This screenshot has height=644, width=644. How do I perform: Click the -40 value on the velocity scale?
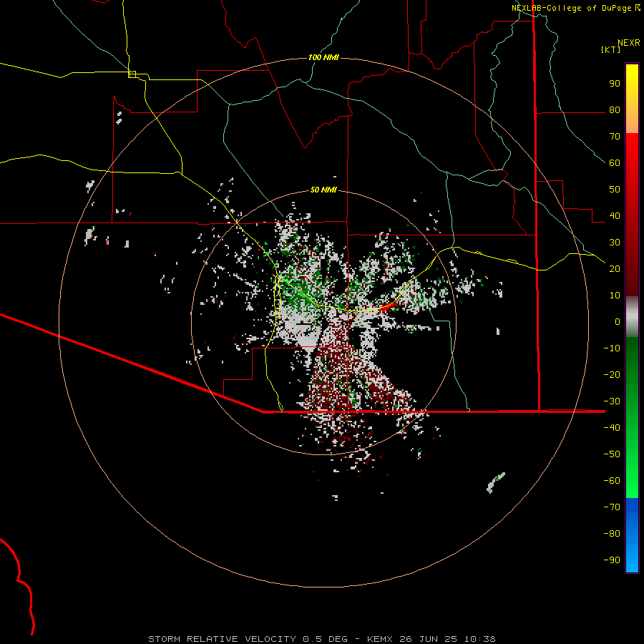pos(612,428)
